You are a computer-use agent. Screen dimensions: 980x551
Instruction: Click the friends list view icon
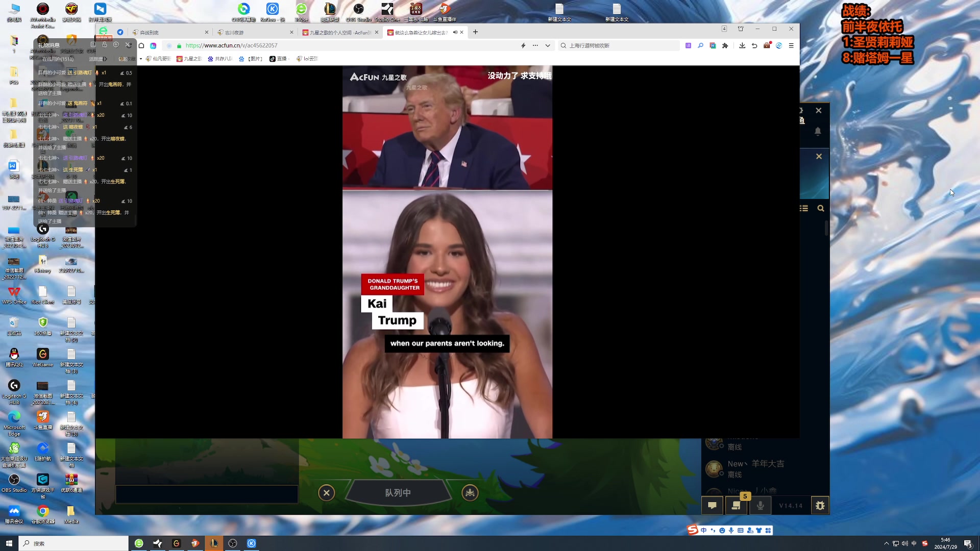click(804, 208)
